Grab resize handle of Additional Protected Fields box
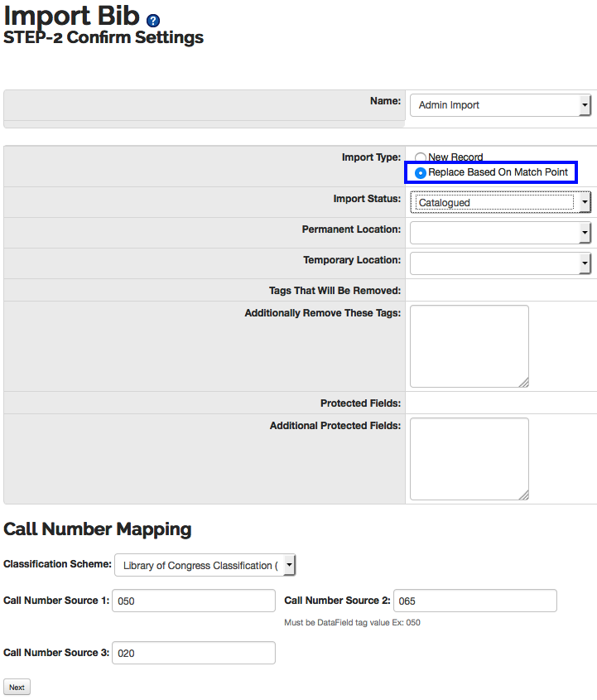Viewport: 597px width, 700px height. (524, 495)
